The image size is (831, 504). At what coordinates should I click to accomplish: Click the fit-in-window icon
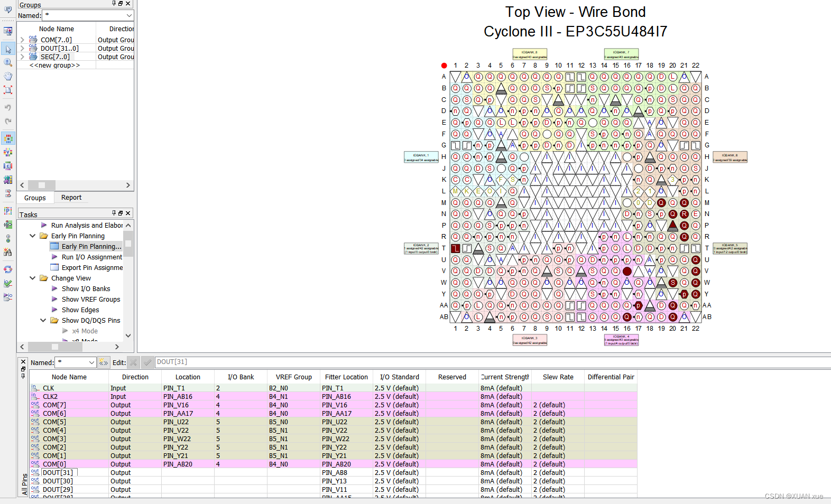tap(8, 90)
